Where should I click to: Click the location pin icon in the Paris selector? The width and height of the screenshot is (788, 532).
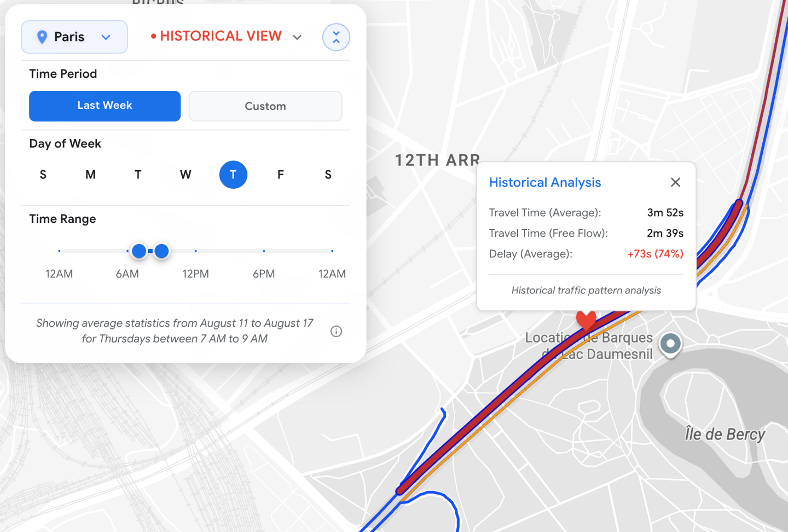coord(43,37)
